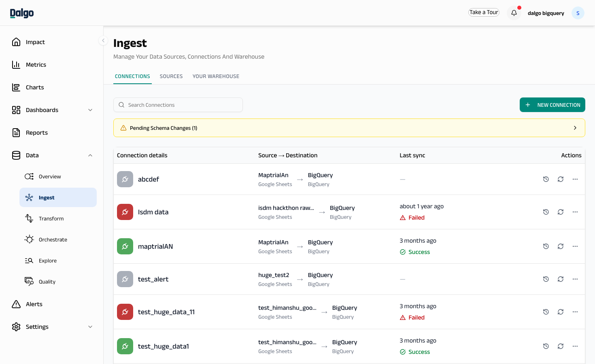Go to Orchestrate under Data
This screenshot has width=595, height=364.
(x=58, y=239)
